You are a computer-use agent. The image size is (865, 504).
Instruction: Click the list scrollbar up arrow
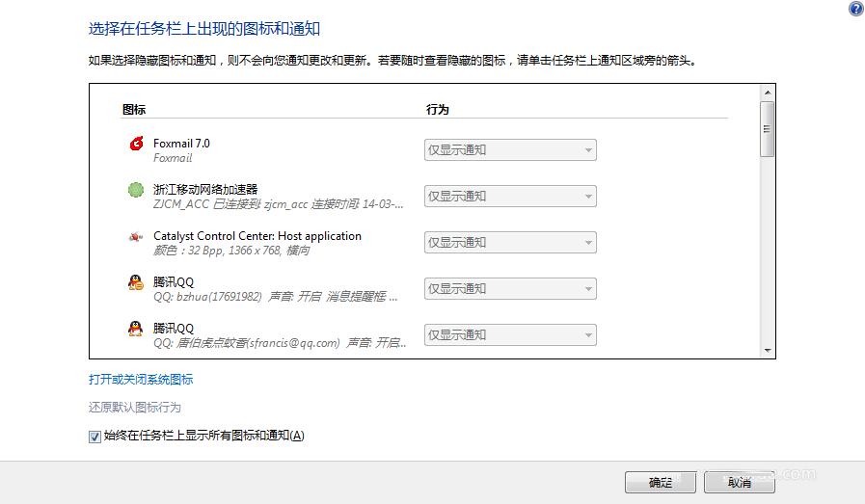(x=768, y=92)
